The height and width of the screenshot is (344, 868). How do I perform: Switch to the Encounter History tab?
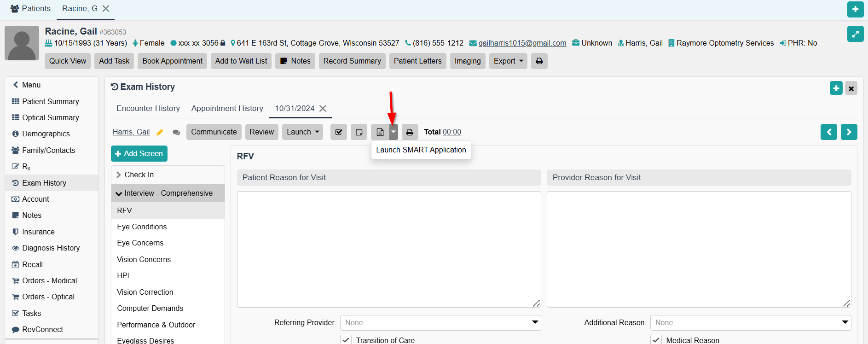(148, 109)
